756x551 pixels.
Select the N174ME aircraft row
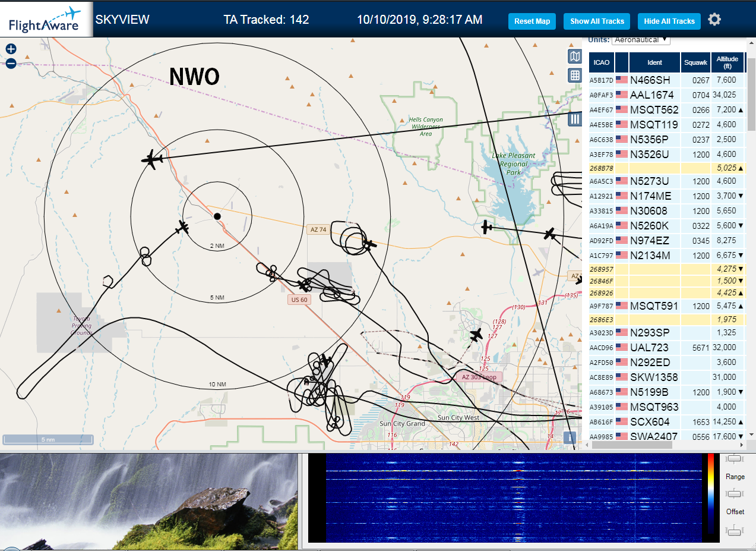click(667, 196)
